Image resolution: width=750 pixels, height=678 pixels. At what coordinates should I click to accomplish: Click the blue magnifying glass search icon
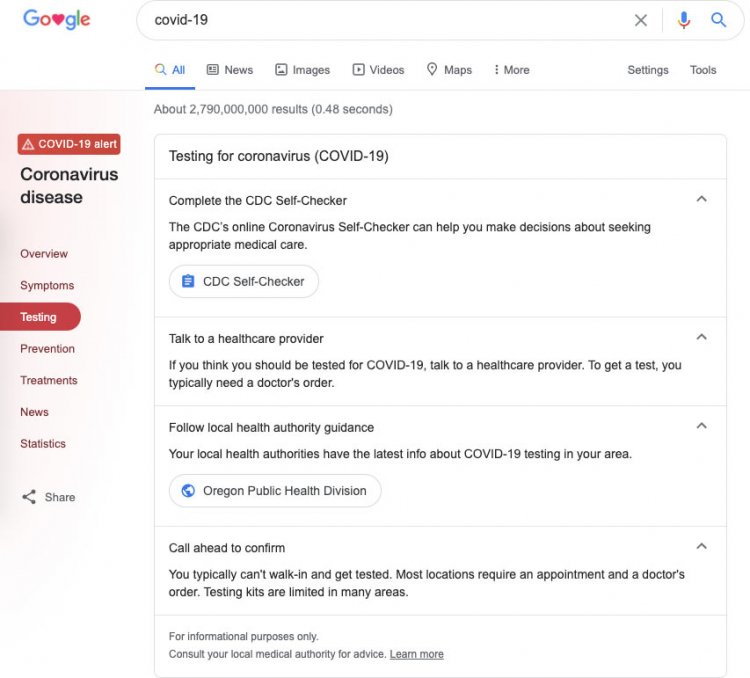point(718,20)
